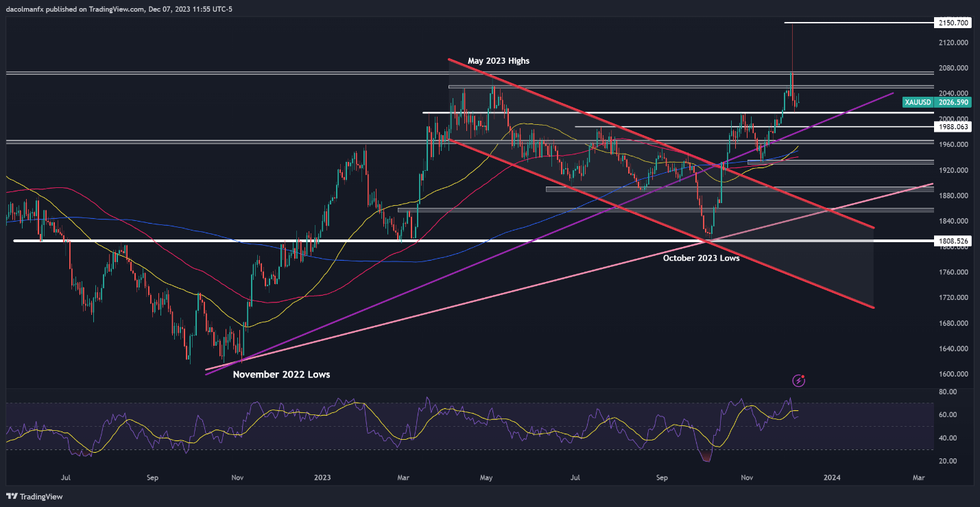Click the 1920.000 price axis label
980x507 pixels.
coord(953,170)
